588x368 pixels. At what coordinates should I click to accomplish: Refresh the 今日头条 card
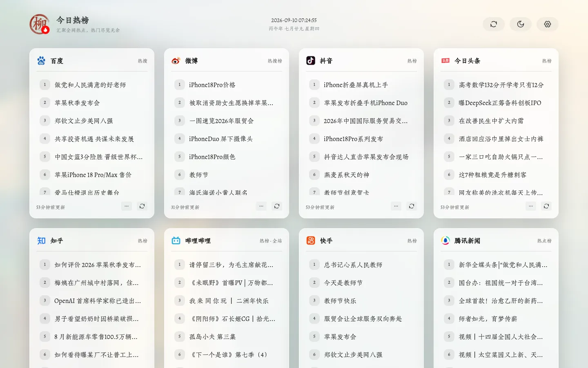[546, 206]
